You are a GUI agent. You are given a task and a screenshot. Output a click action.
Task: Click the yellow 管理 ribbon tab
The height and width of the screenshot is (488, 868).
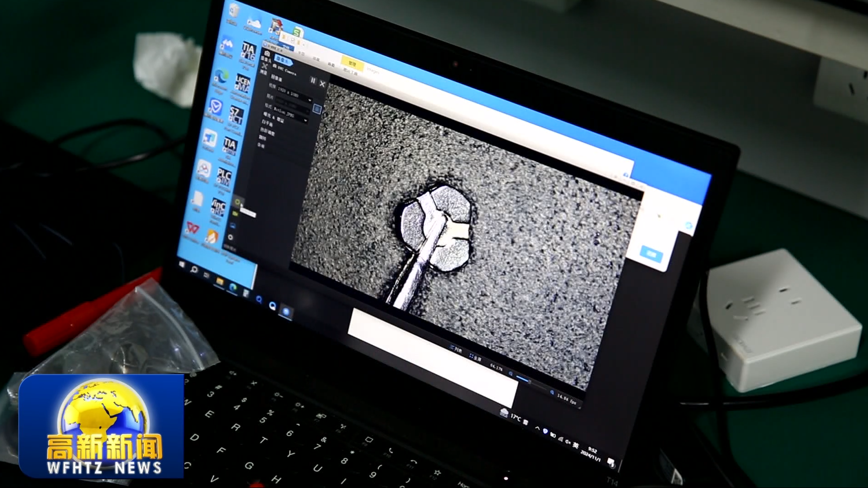coord(352,63)
